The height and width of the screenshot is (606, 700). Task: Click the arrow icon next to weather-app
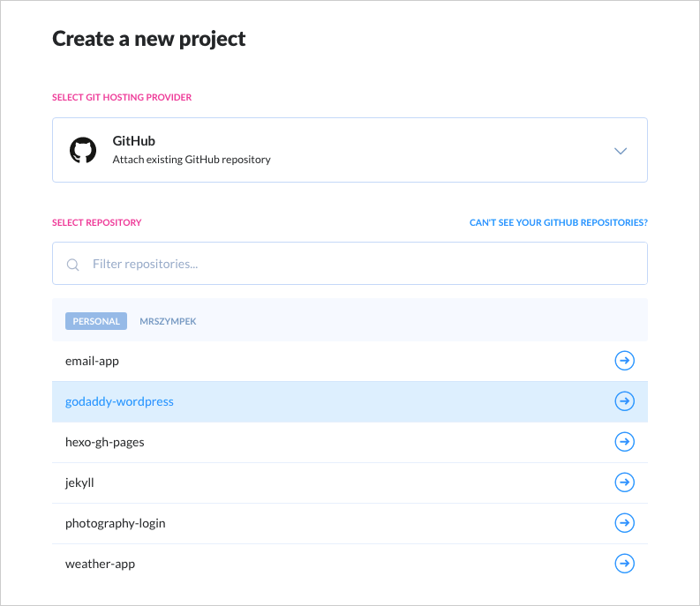coord(624,564)
